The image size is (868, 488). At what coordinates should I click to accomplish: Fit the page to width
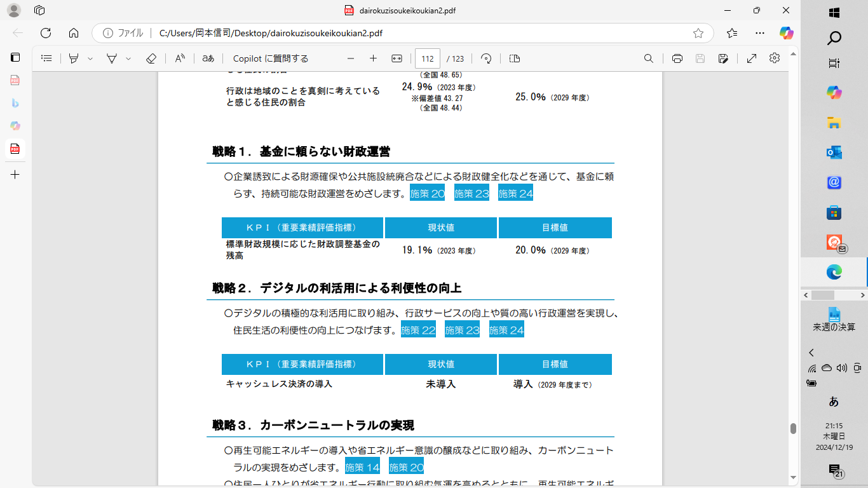click(396, 58)
